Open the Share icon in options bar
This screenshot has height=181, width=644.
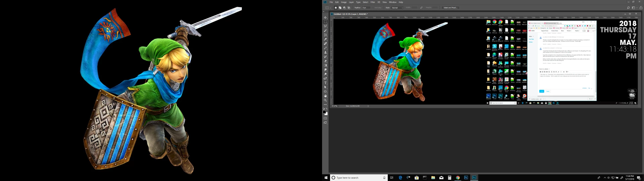[x=641, y=8]
